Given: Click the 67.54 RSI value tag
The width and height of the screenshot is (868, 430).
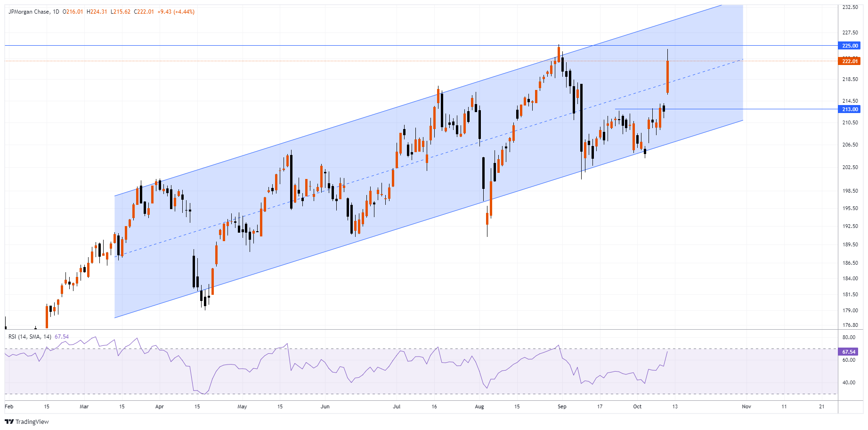Looking at the screenshot, I should pos(849,352).
